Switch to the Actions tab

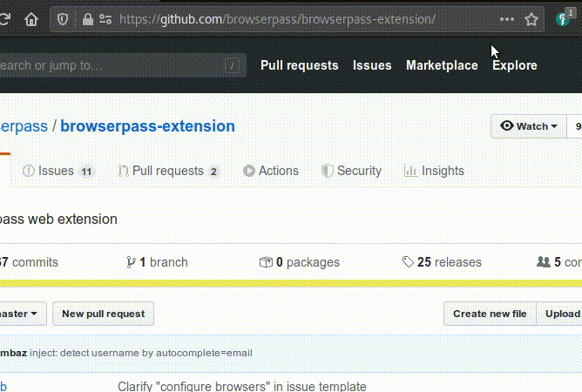tap(271, 171)
